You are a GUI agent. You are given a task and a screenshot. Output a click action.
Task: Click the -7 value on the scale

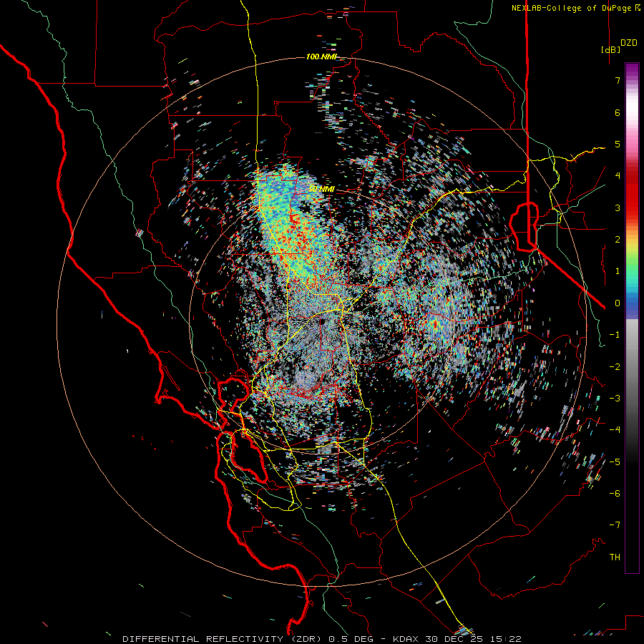click(615, 525)
